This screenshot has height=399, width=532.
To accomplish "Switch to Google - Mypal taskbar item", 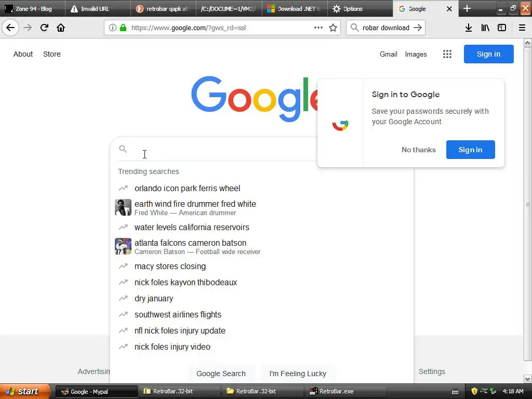I will point(96,392).
